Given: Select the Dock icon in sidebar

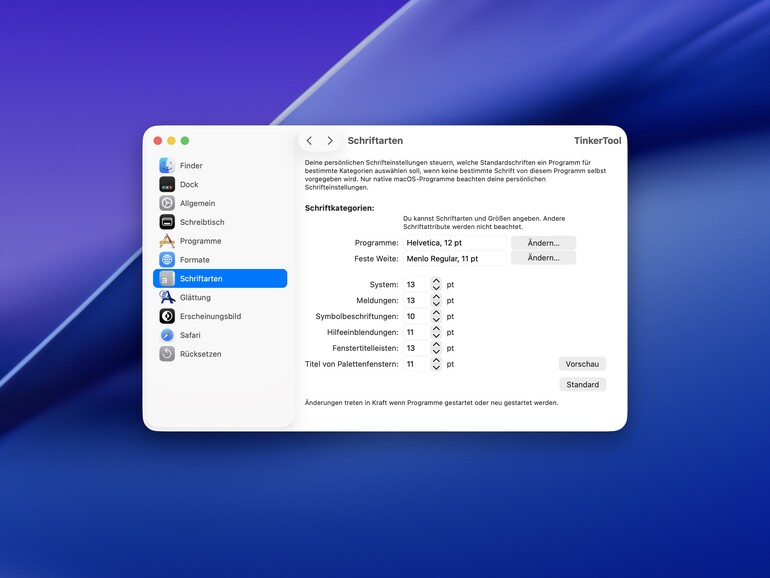Looking at the screenshot, I should tap(167, 184).
